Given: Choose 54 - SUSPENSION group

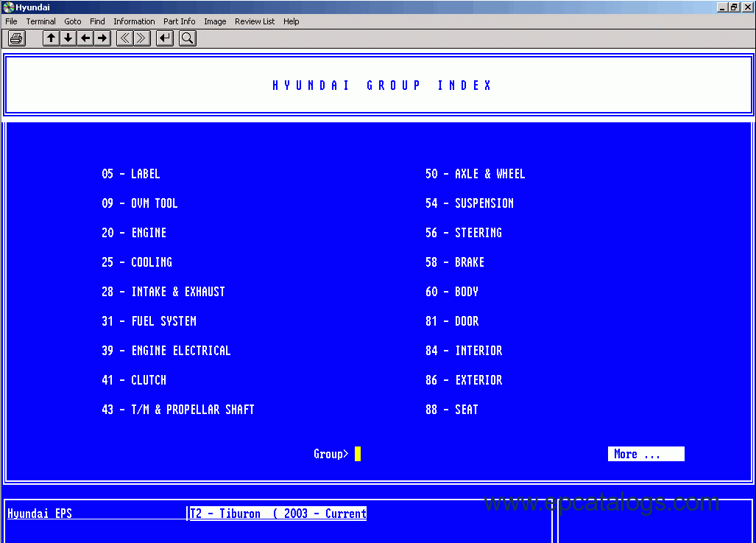Looking at the screenshot, I should pos(469,203).
